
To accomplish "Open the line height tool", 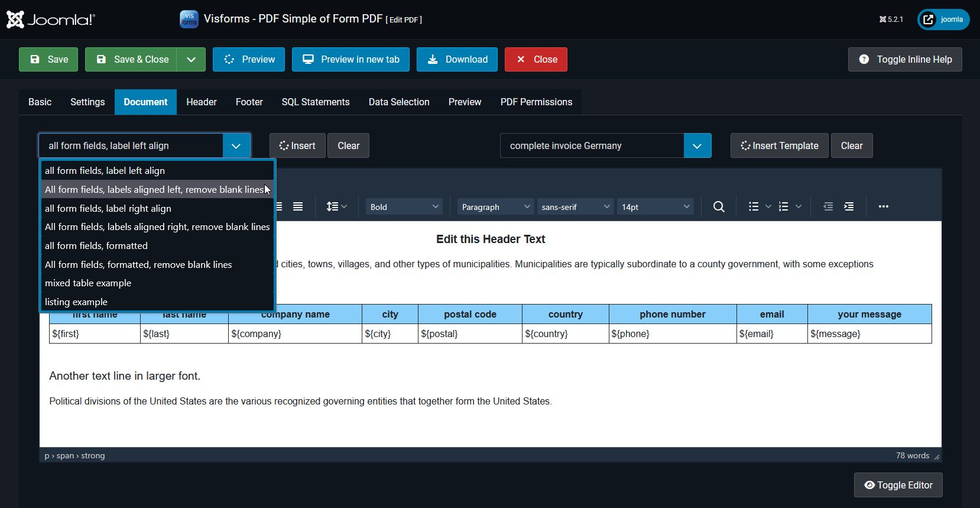I will (336, 206).
